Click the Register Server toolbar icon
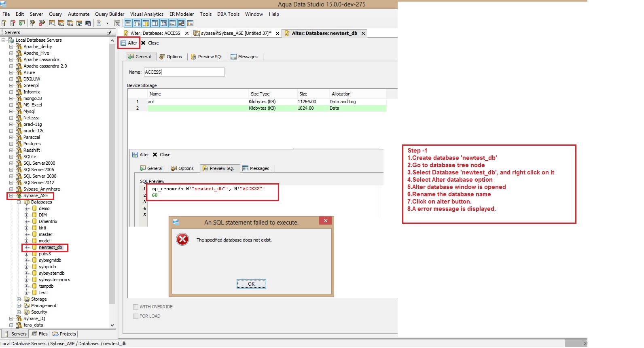The image size is (644, 348). coord(4,23)
